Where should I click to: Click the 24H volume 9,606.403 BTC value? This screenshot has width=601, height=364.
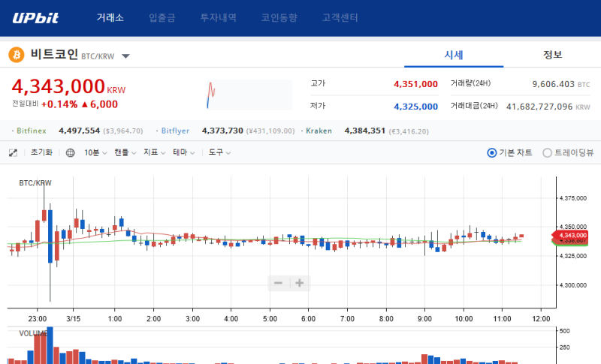click(x=561, y=84)
